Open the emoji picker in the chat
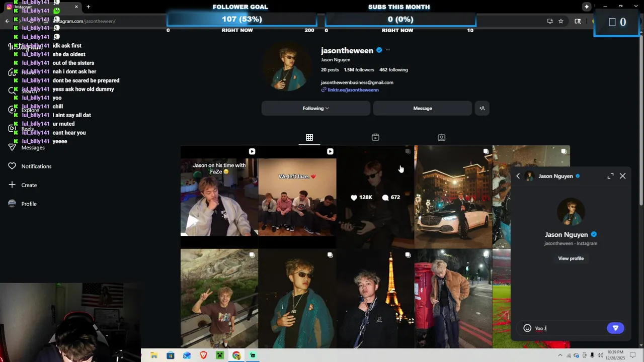This screenshot has width=644, height=362. [527, 328]
